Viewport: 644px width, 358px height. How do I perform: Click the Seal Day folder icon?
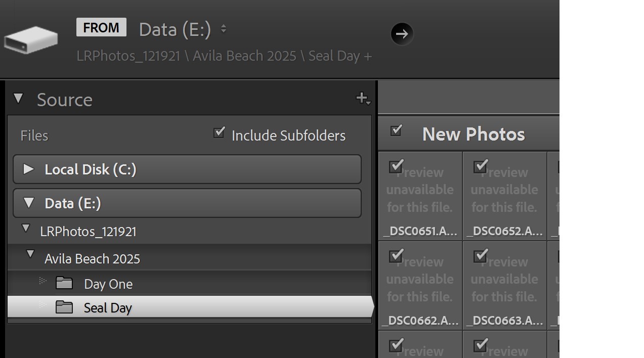tap(64, 307)
